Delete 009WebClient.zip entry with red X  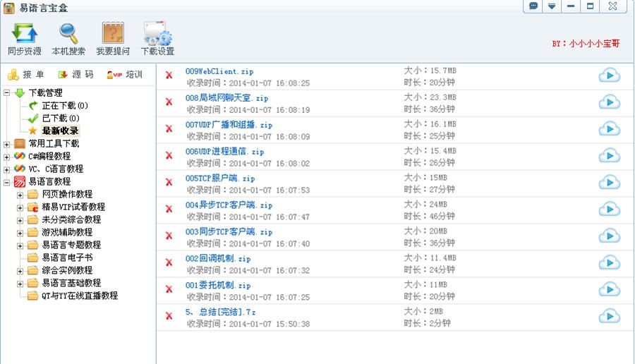click(169, 75)
